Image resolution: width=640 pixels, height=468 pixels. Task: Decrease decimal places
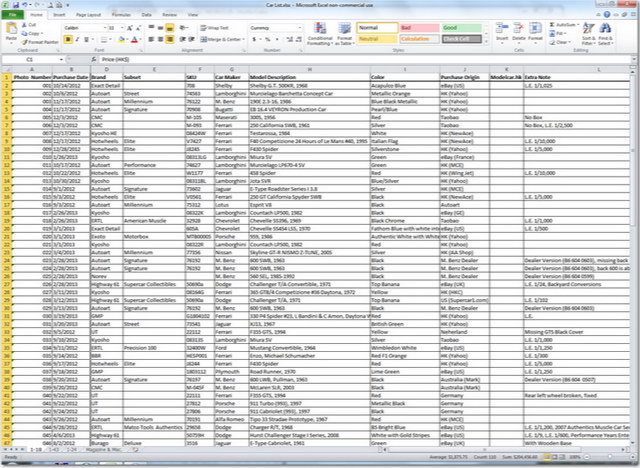[x=299, y=39]
